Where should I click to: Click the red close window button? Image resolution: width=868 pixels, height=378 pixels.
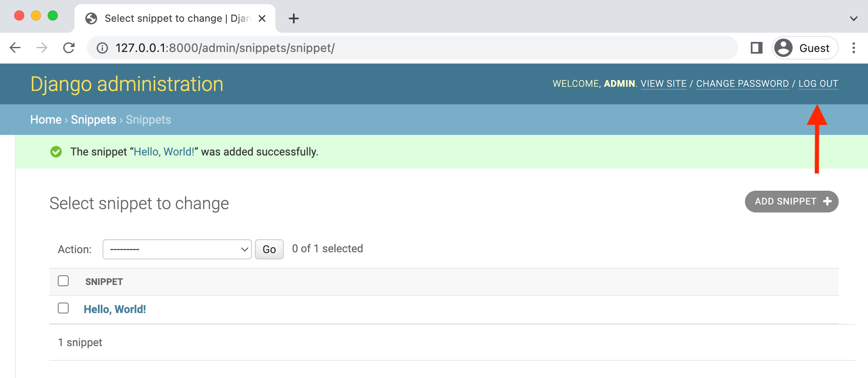tap(19, 16)
